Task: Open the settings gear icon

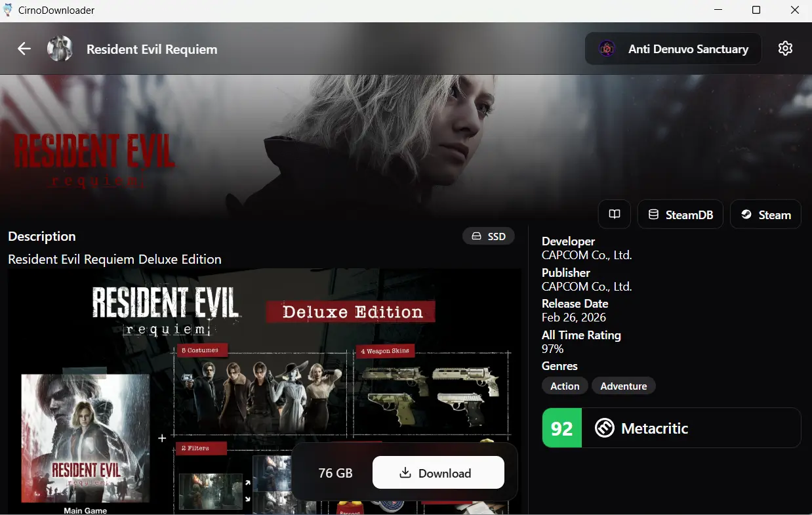Action: (x=785, y=49)
